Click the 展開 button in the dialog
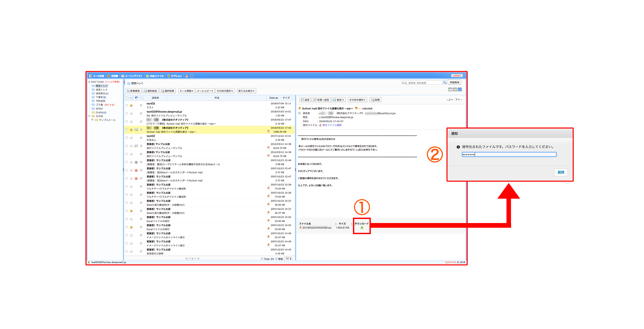The image size is (644, 329). [x=561, y=172]
